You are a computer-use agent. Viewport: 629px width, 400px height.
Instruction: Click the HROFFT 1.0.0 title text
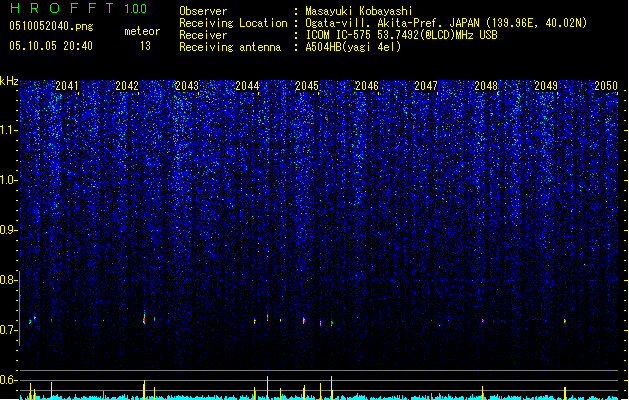[78, 8]
